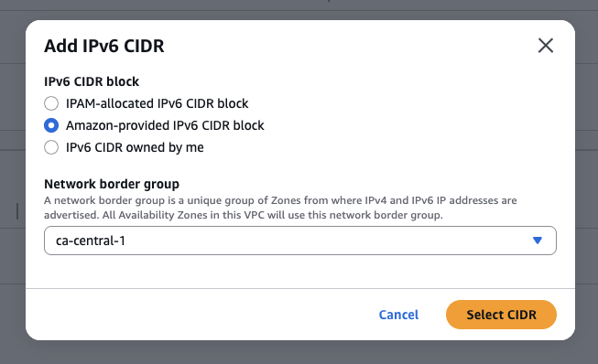Image resolution: width=598 pixels, height=364 pixels.
Task: Select the Amazon-provided IPv6 CIDR block radio button
Action: coord(51,125)
